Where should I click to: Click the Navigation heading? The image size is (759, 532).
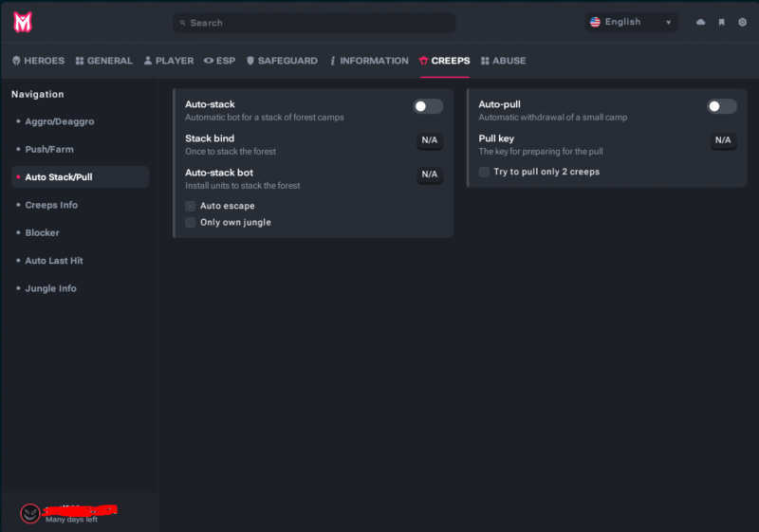[38, 94]
